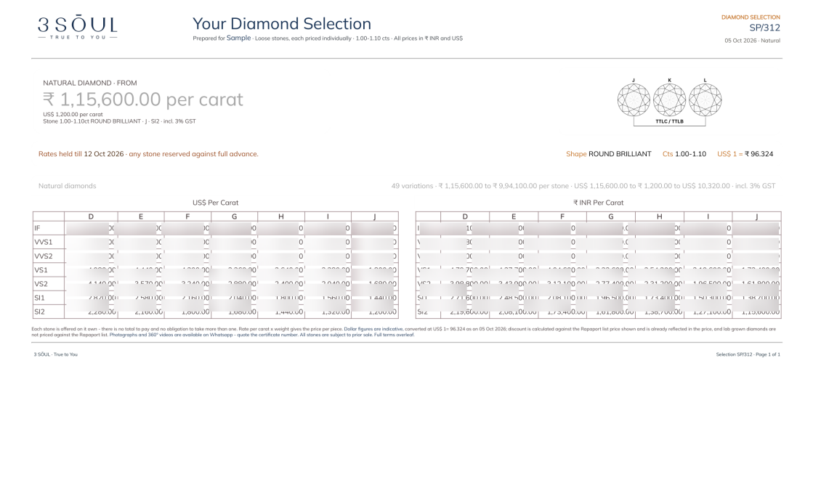Image resolution: width=813 pixels, height=504 pixels.
Task: Click the IF clarity row label
Action: point(37,228)
